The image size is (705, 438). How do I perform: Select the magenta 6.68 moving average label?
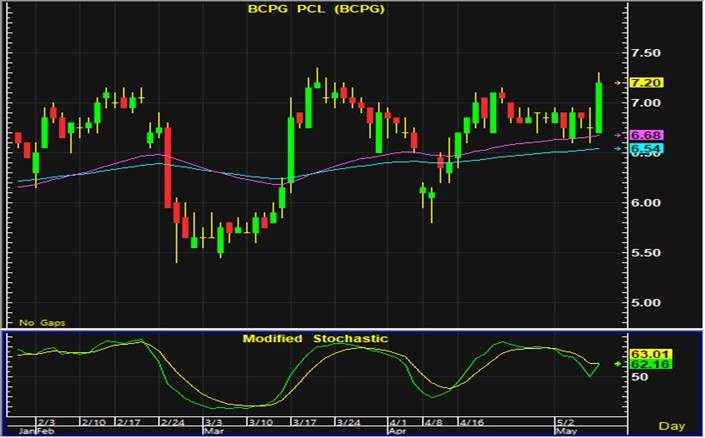(x=646, y=135)
